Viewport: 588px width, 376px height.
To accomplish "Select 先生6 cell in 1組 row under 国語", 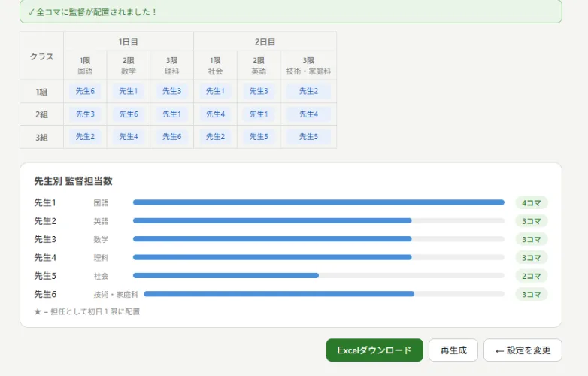I will (x=85, y=91).
